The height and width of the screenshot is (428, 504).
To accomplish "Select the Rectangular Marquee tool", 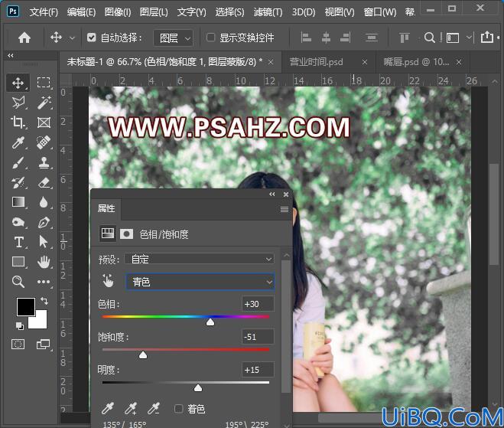I will (x=44, y=83).
